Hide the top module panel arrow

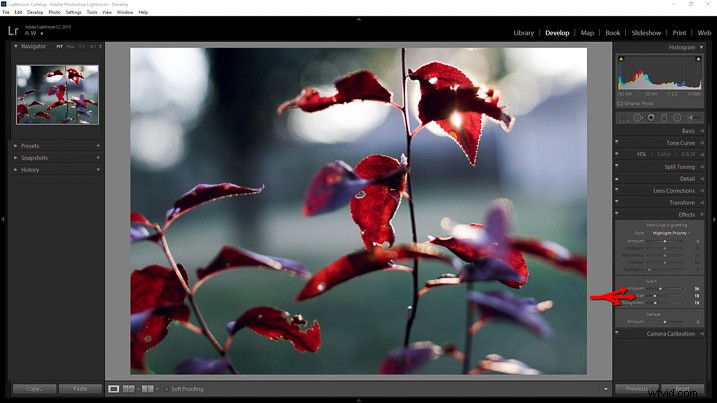(358, 19)
